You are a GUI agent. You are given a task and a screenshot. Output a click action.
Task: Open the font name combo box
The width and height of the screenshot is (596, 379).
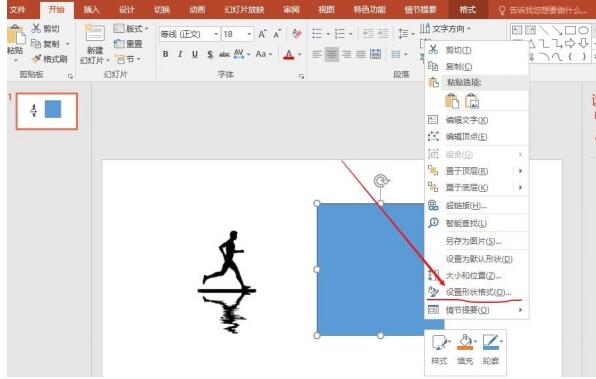pyautogui.click(x=189, y=34)
